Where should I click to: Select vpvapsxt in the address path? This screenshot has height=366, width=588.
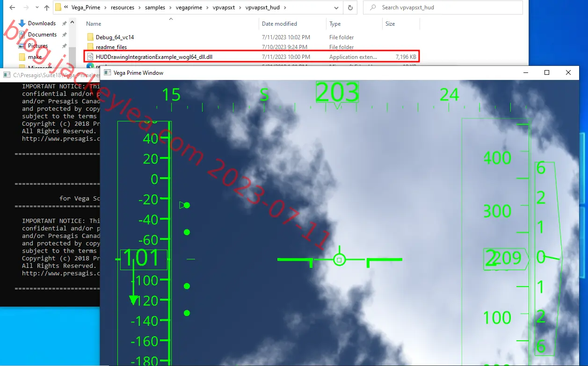(x=224, y=7)
